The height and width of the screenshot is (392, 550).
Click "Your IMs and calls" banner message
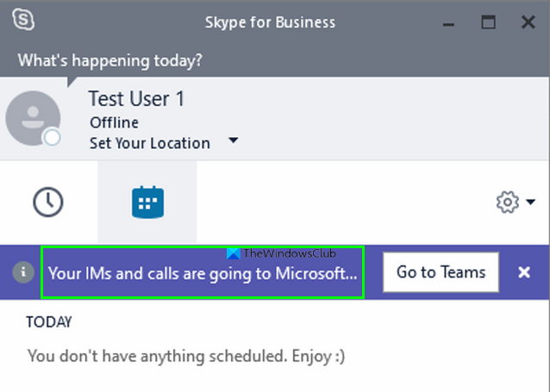203,273
